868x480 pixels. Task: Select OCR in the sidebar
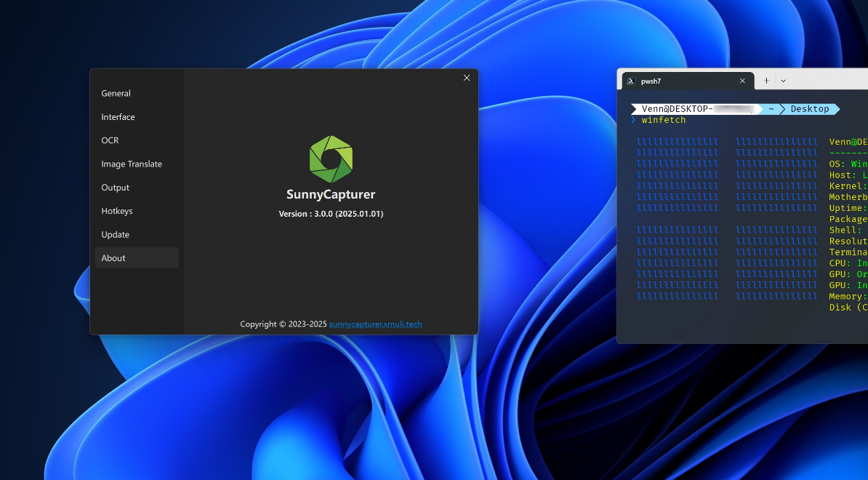pyautogui.click(x=110, y=140)
